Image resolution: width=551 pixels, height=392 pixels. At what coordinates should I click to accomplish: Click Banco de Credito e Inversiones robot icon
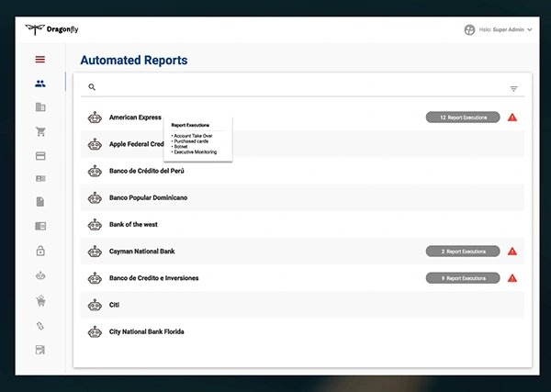coord(95,278)
